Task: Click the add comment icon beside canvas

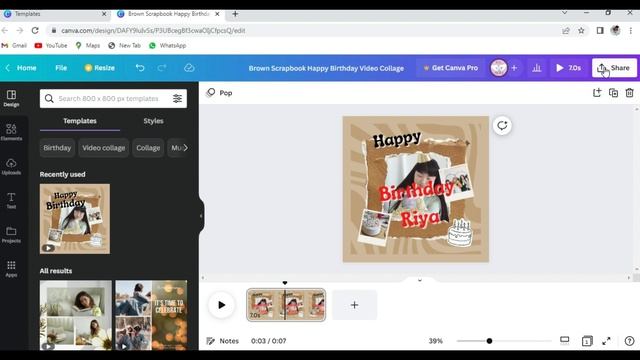Action: (x=502, y=125)
